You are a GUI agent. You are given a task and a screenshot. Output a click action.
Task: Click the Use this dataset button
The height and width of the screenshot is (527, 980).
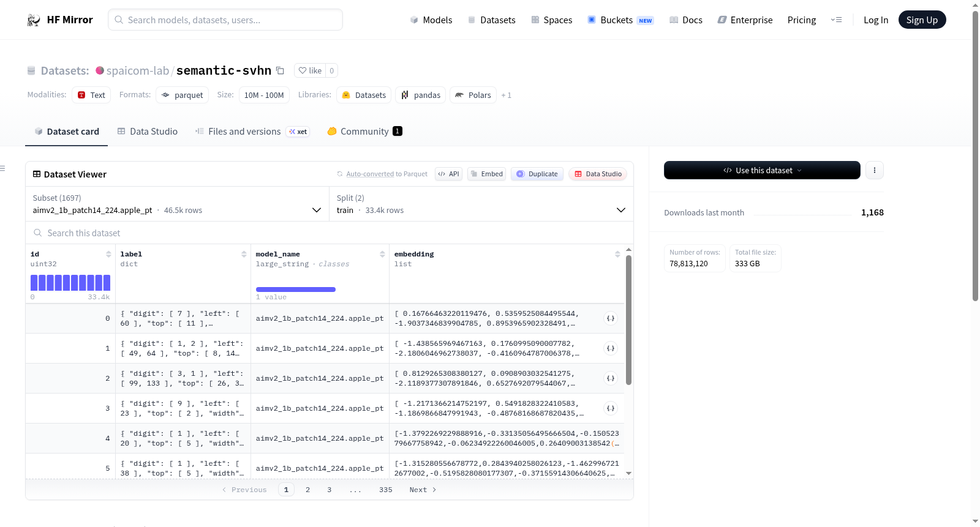[762, 170]
